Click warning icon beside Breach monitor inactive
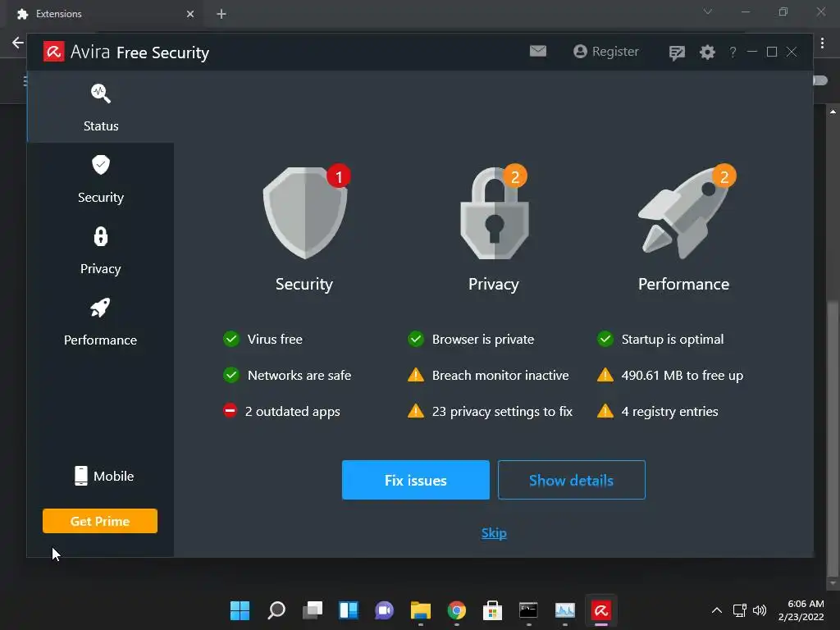840x630 pixels. (416, 375)
